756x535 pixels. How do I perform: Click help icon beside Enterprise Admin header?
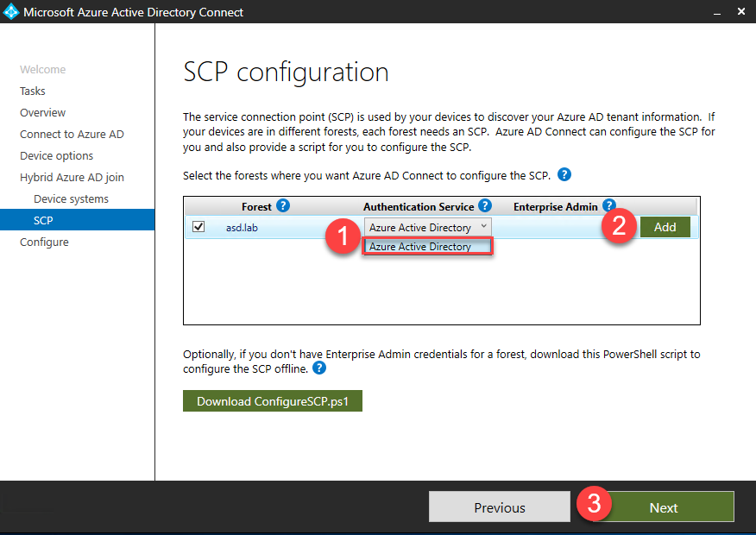coord(609,205)
